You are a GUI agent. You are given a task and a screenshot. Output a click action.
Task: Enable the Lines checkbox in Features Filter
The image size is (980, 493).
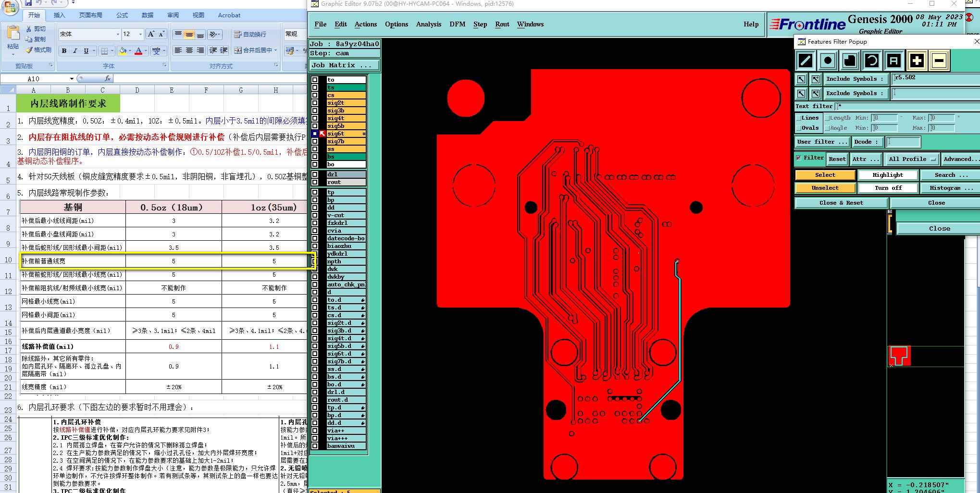[799, 118]
